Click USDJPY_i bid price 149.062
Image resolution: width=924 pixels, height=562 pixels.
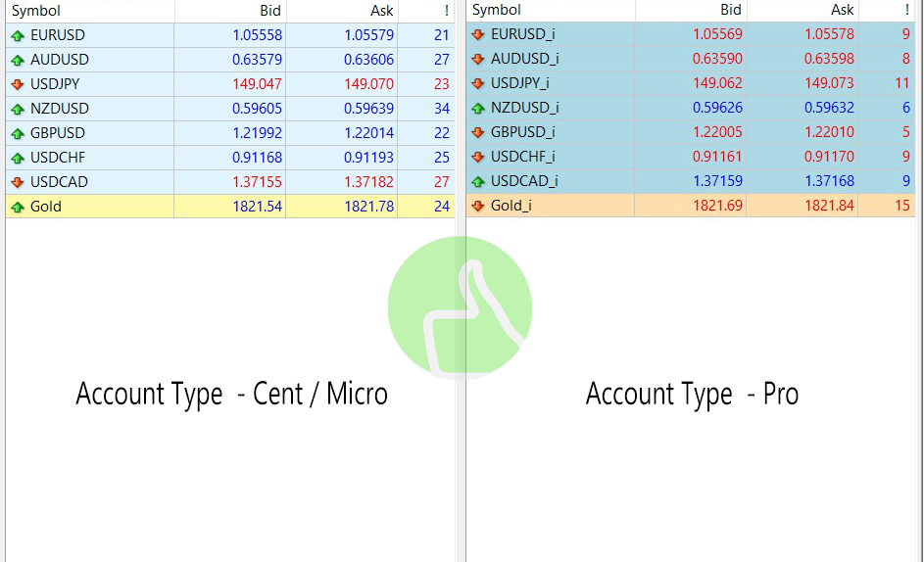click(x=718, y=83)
